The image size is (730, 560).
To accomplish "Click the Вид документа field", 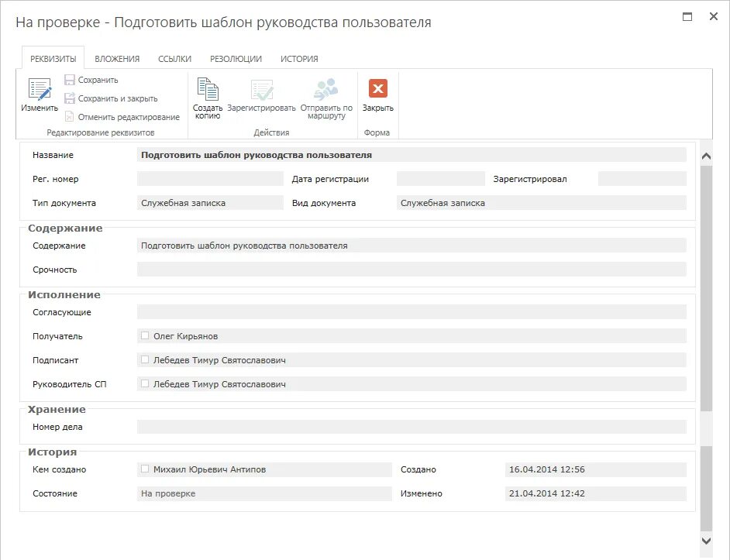I will coord(542,203).
